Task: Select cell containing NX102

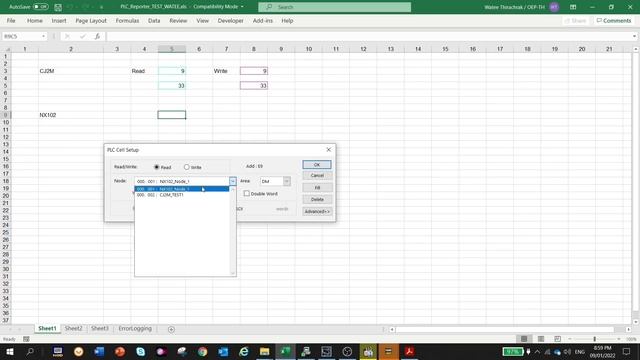Action: (x=71, y=115)
